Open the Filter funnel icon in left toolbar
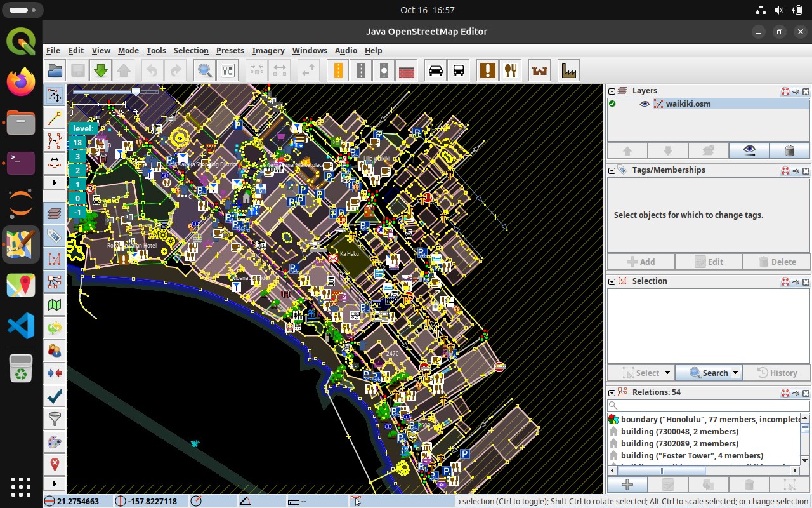812x508 pixels. pyautogui.click(x=55, y=418)
